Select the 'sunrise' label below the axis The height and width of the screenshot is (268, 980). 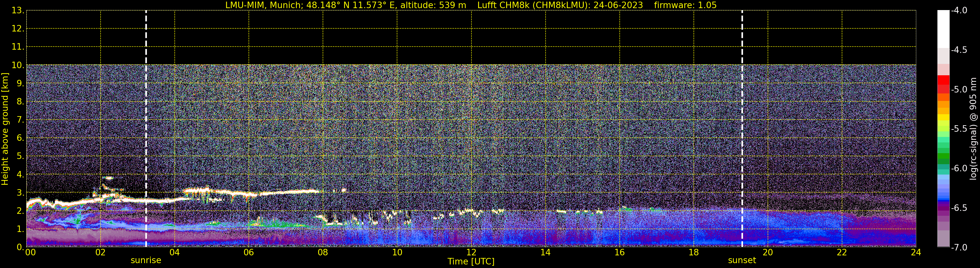tap(146, 261)
